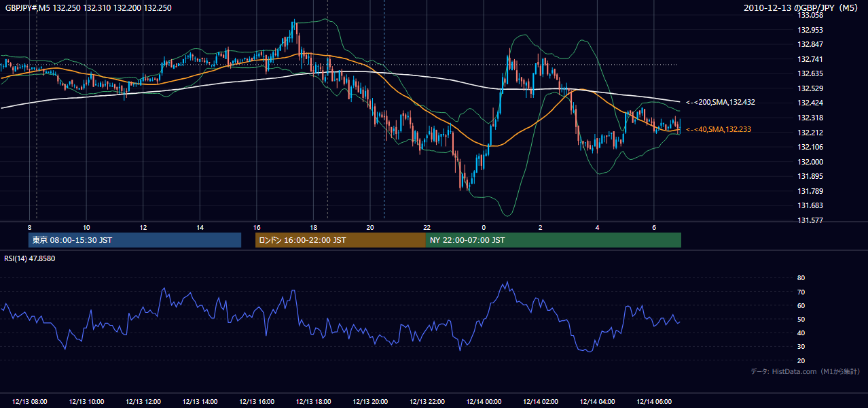The image size is (868, 408).
Task: Click bottom time label 12/13 18:00
Action: (313, 402)
